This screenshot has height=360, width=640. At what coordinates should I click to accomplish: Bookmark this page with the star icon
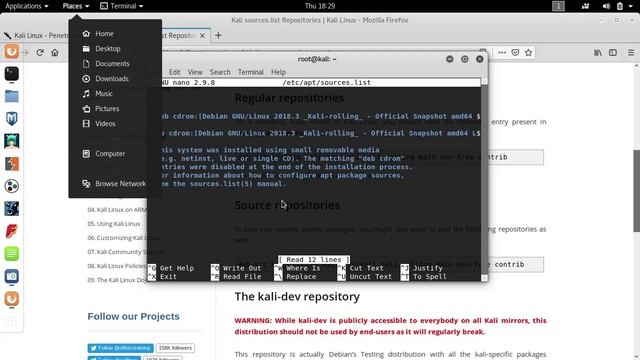click(x=529, y=53)
